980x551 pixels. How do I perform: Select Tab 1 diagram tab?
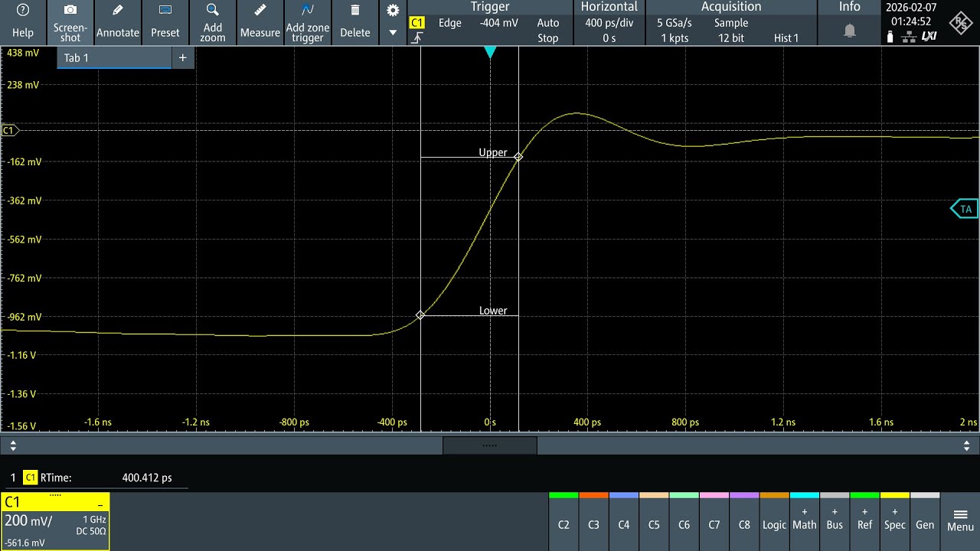click(x=115, y=57)
